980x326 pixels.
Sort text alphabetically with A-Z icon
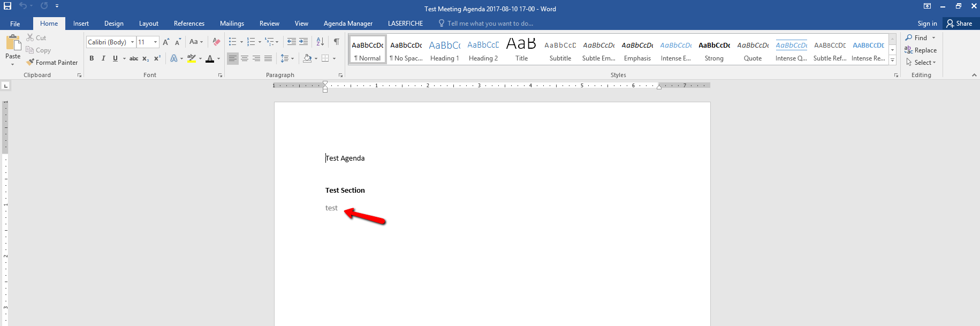pos(320,42)
